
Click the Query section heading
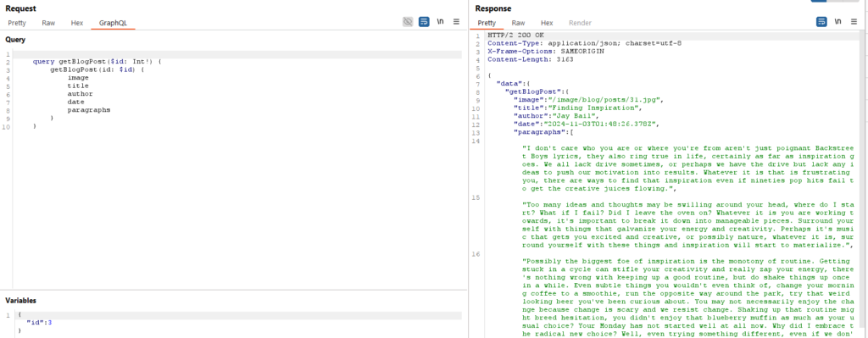point(15,40)
